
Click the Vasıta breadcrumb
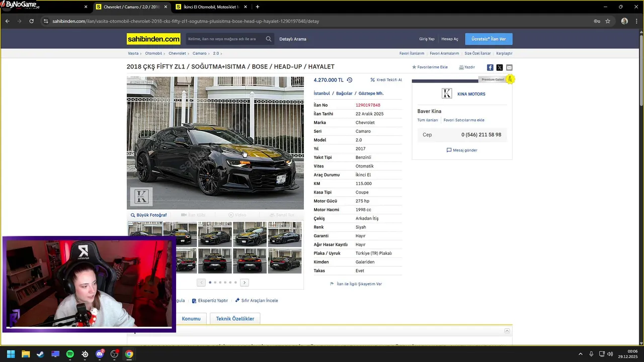[x=133, y=53]
